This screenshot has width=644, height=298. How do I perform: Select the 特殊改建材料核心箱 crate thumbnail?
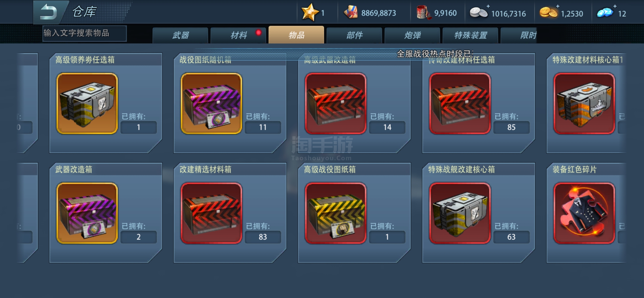[x=584, y=103]
